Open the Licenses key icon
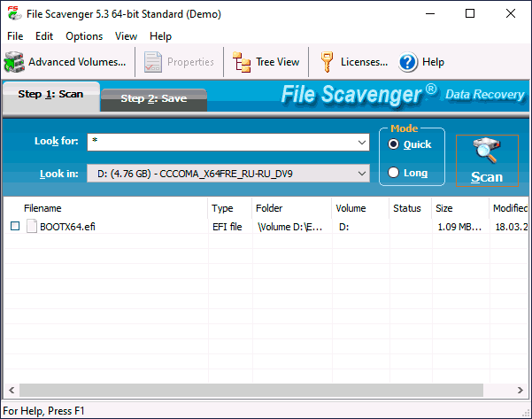Screen dimensions: 532x419 pos(327,62)
